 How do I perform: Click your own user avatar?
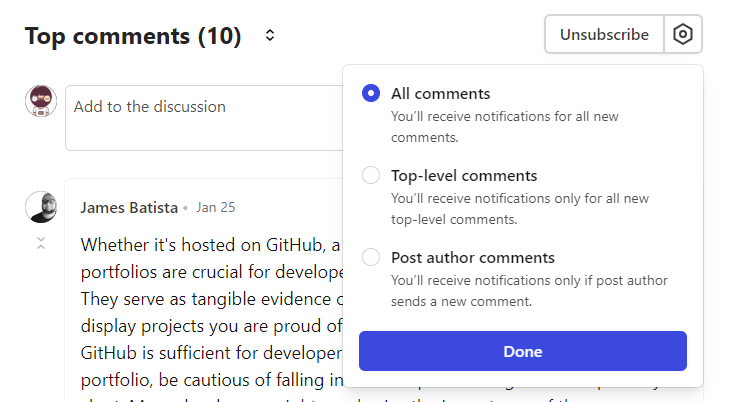pos(41,101)
